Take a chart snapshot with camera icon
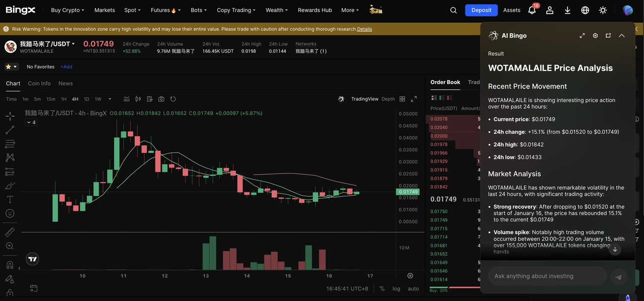This screenshot has width=644, height=301. (161, 99)
